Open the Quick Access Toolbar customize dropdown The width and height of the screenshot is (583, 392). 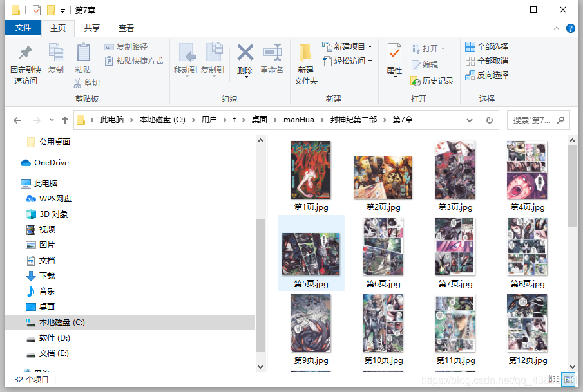[x=63, y=11]
